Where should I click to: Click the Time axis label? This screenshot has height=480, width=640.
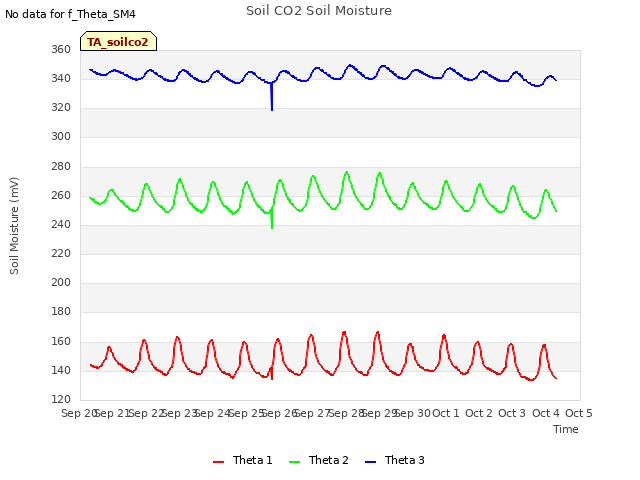566,429
